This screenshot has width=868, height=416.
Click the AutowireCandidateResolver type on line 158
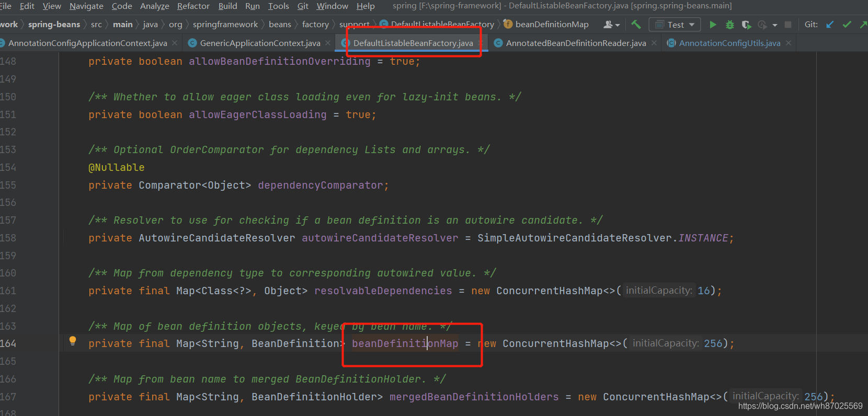217,238
